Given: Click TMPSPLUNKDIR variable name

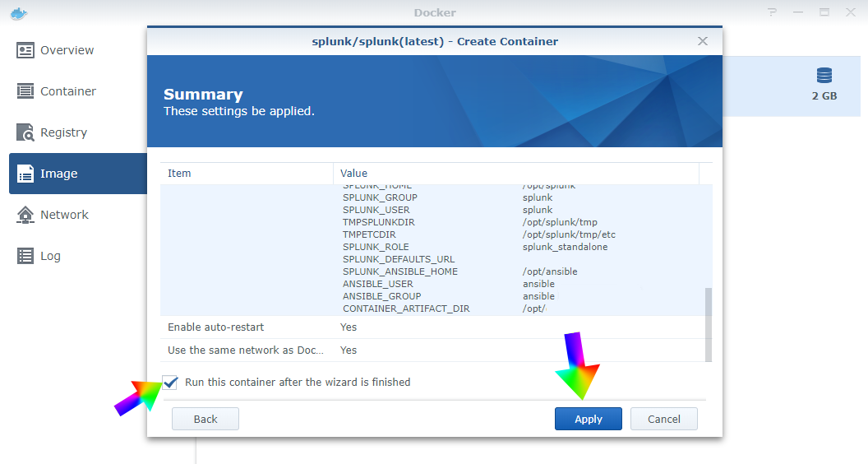Looking at the screenshot, I should click(x=379, y=222).
